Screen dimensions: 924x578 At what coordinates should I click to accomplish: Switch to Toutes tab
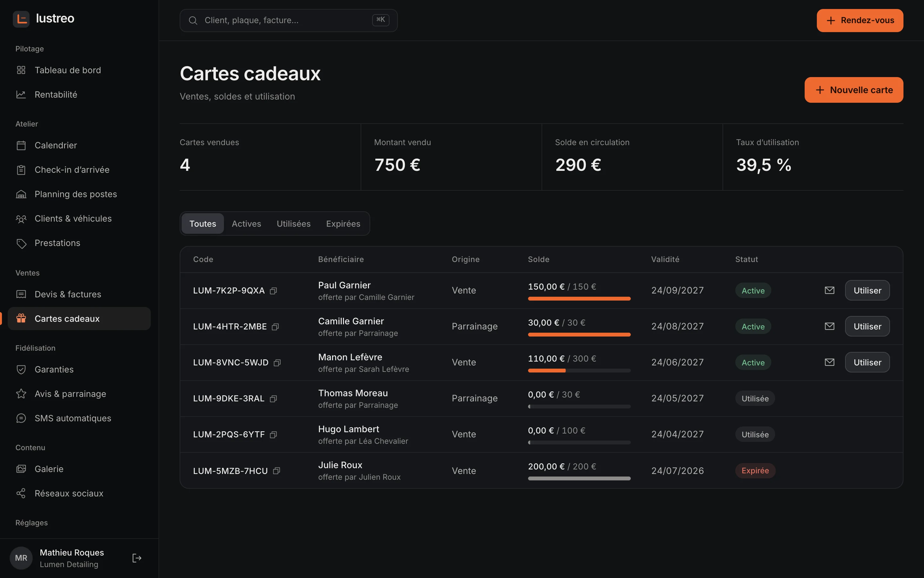pos(202,224)
